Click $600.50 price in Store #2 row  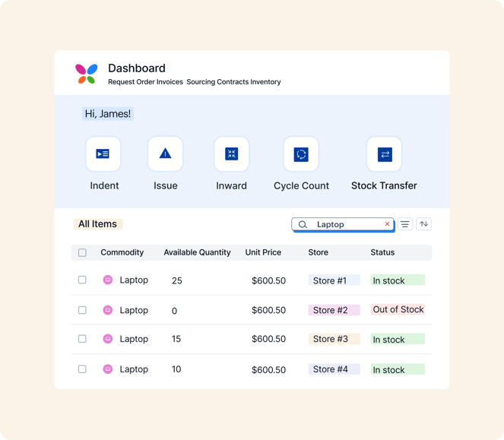[268, 310]
